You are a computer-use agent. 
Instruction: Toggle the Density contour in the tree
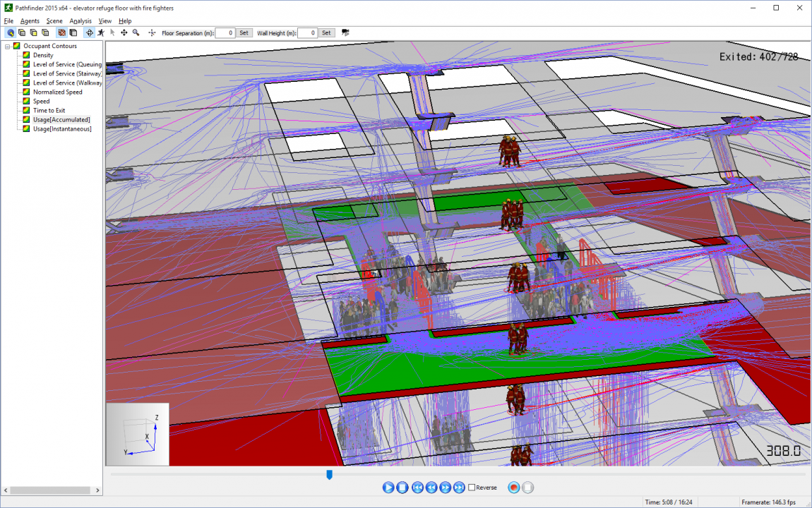tap(43, 55)
